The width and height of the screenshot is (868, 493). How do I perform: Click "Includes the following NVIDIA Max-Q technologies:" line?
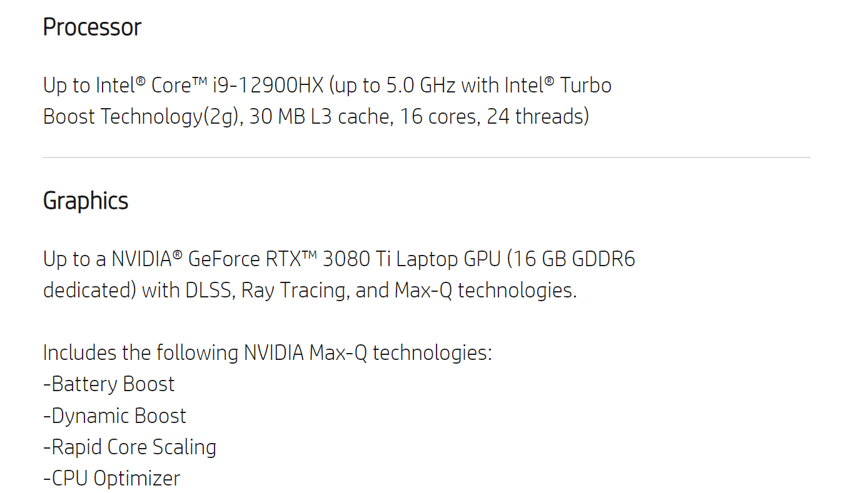point(267,353)
